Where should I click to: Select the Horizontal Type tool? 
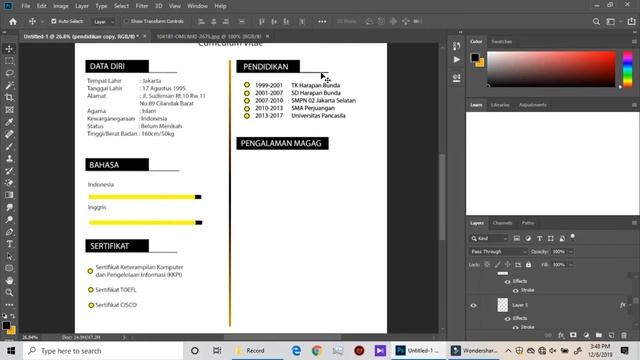[x=9, y=244]
